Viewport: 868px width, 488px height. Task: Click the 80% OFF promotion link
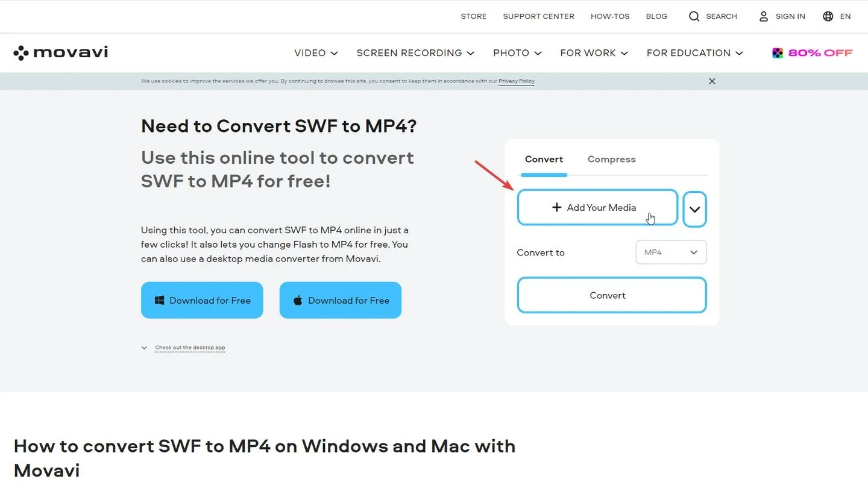813,53
